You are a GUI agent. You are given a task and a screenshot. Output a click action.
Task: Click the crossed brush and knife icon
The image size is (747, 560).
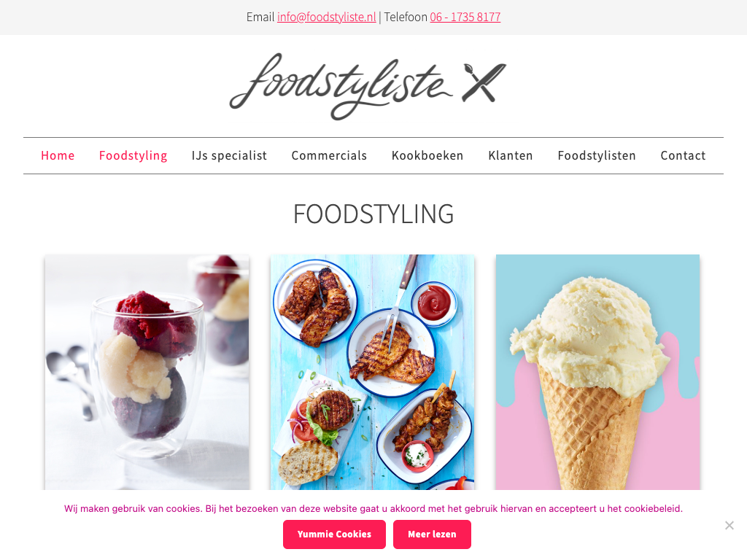484,83
